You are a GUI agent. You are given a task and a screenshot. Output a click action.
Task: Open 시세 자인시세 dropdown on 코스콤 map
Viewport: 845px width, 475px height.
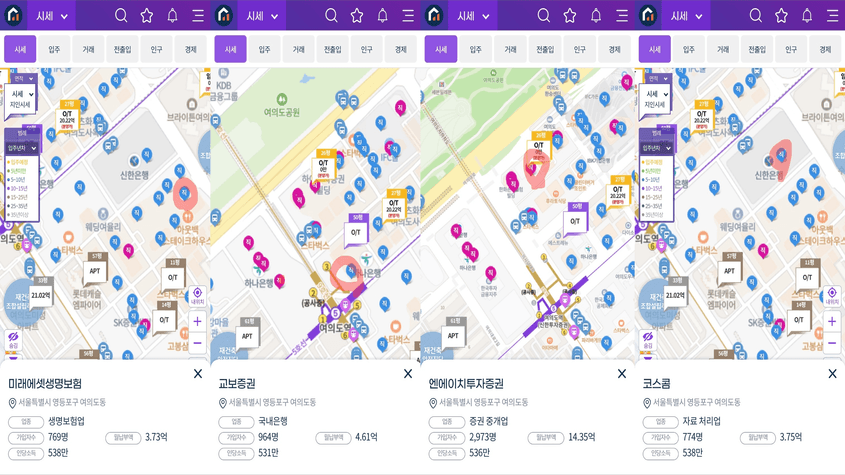coord(656,99)
